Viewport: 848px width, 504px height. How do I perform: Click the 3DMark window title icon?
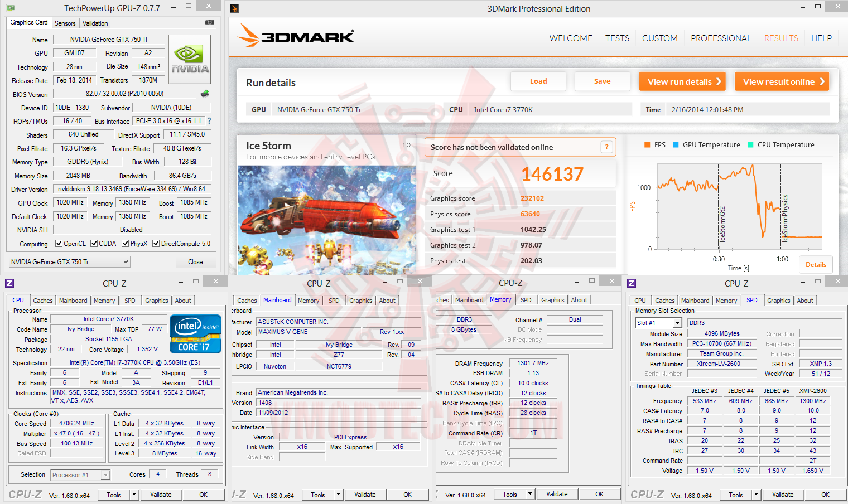click(x=234, y=8)
